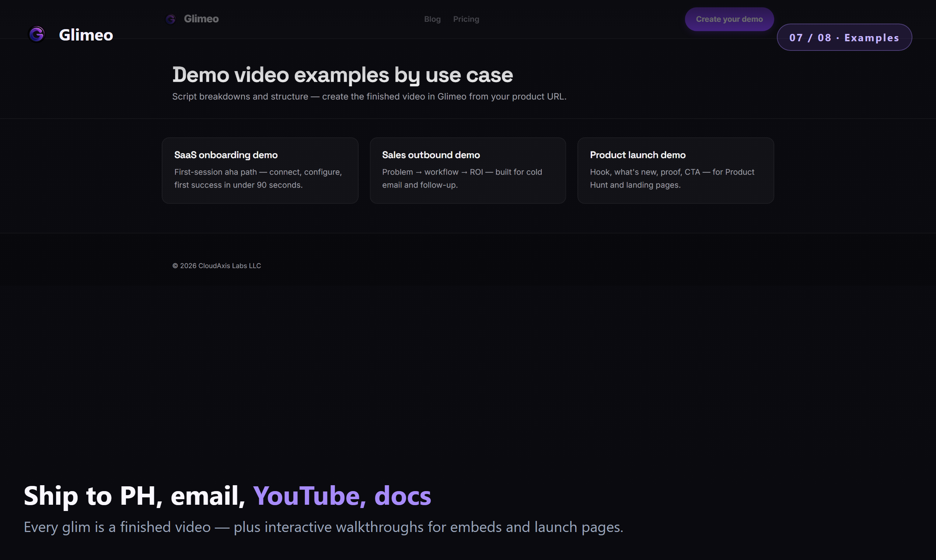This screenshot has height=560, width=936.
Task: Click the 07 / 08 · Examples badge
Action: tap(844, 37)
